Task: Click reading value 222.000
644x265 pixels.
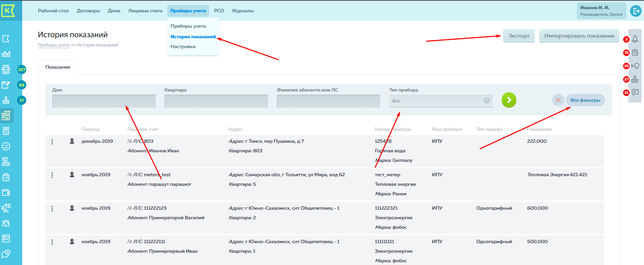Action: [x=537, y=141]
